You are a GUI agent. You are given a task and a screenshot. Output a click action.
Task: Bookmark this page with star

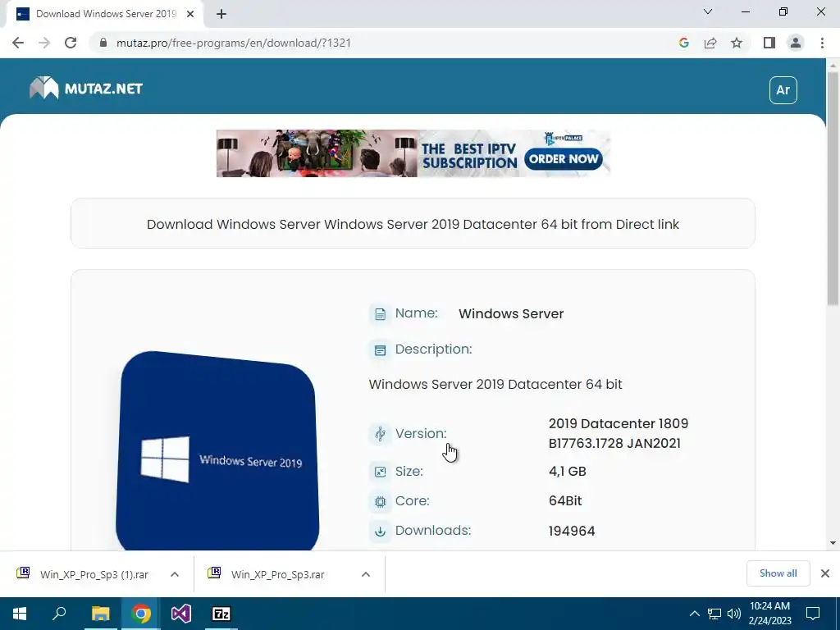737,43
